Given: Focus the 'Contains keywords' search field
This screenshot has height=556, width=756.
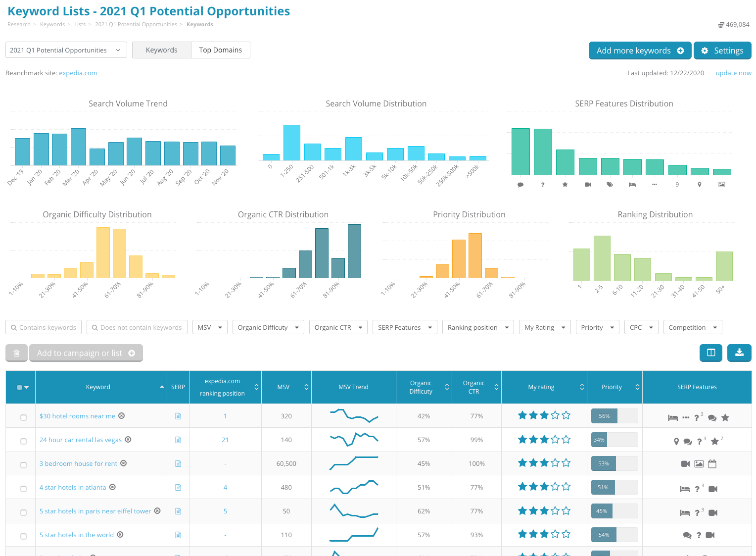Looking at the screenshot, I should 44,327.
